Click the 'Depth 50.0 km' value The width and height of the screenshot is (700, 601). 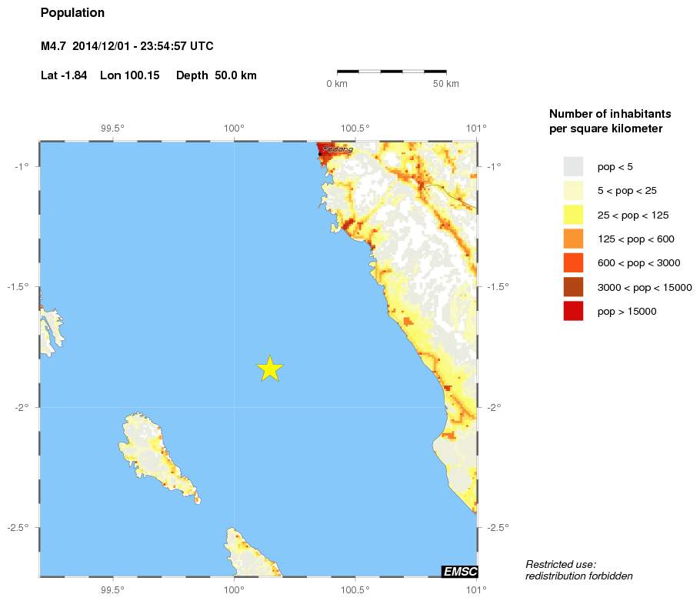(x=216, y=75)
